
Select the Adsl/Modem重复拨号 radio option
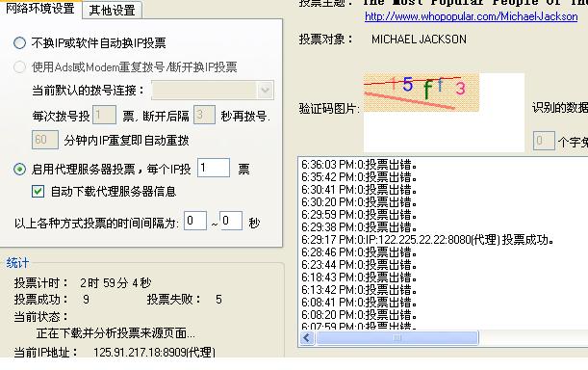(x=19, y=66)
